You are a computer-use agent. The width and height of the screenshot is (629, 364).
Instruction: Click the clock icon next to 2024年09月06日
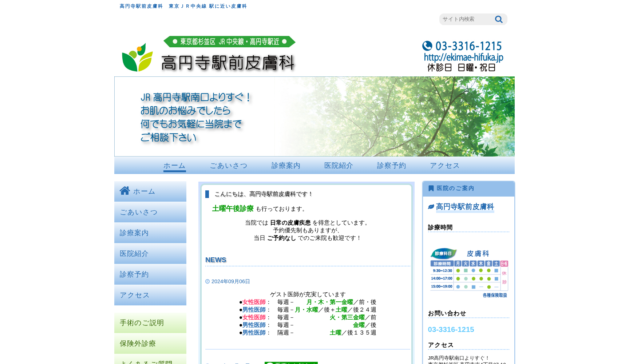tap(207, 281)
